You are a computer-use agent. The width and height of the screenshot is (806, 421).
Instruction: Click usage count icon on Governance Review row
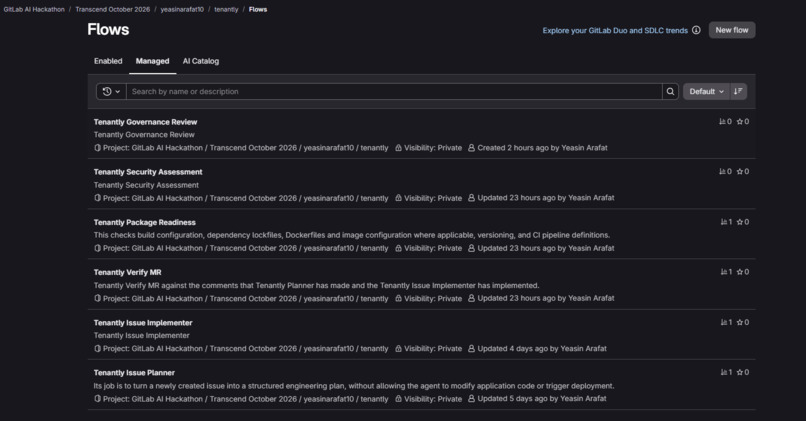click(722, 122)
